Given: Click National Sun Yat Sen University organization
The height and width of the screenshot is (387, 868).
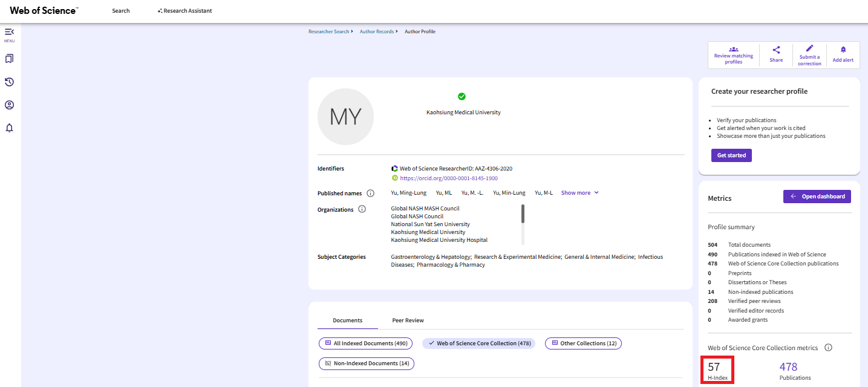Looking at the screenshot, I should point(430,224).
